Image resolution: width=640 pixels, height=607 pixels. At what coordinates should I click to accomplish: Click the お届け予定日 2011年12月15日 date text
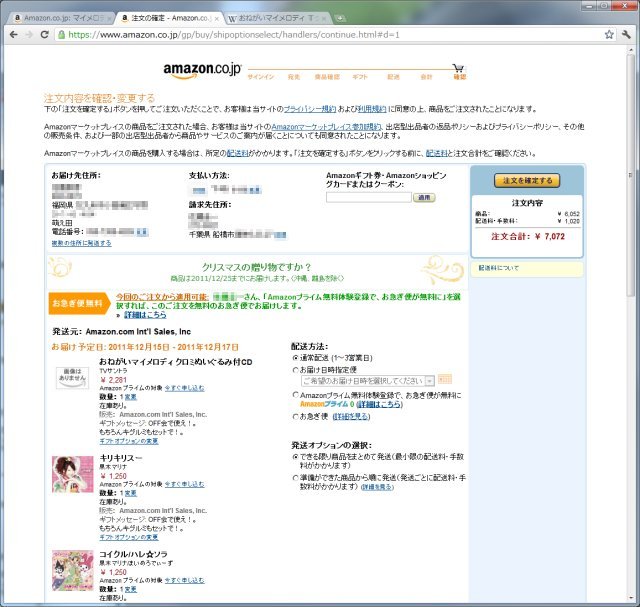point(145,347)
